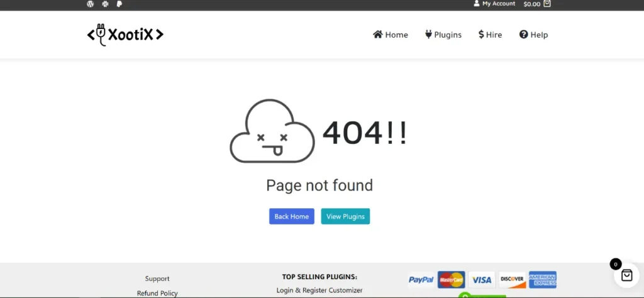Open the Refund Policy footer link
This screenshot has width=644, height=298.
157,294
